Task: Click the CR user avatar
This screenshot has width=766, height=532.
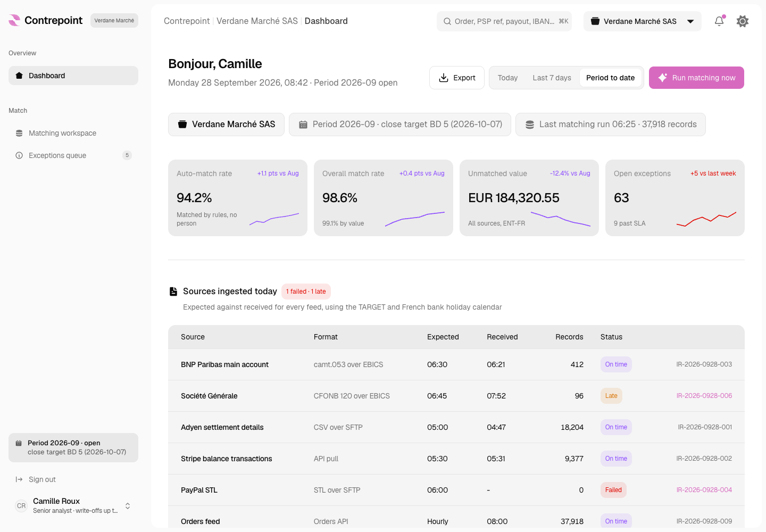Action: 21,506
